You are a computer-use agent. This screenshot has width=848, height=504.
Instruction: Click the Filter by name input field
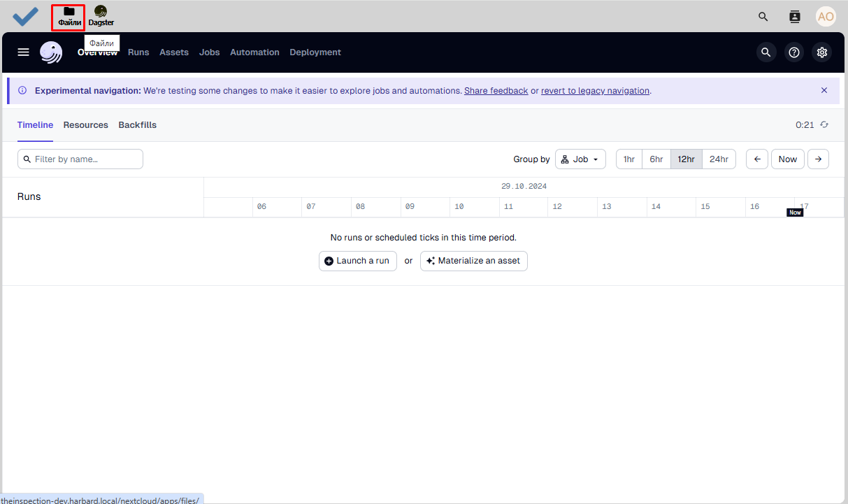tap(80, 159)
